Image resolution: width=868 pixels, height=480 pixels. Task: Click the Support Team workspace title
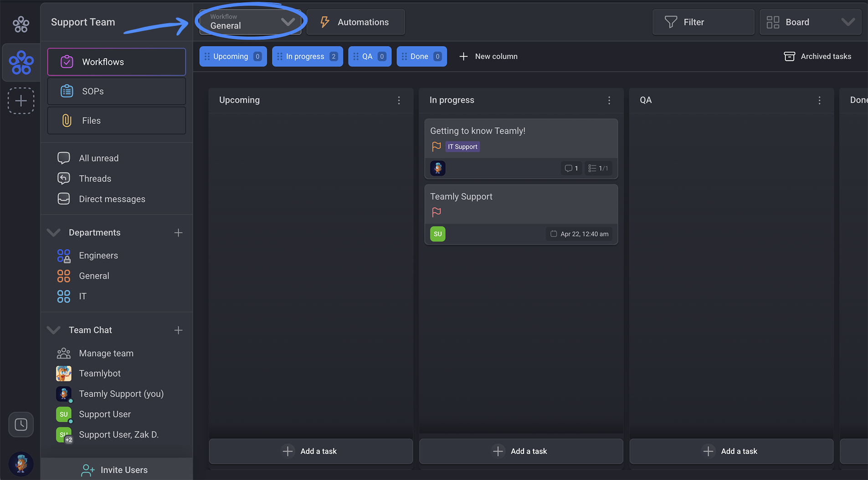tap(83, 22)
